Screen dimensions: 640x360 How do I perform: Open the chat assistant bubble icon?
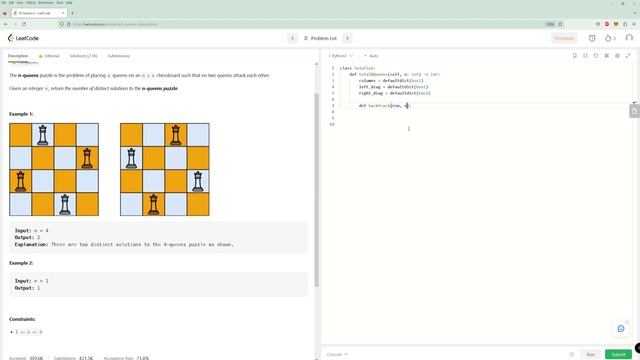(621, 329)
